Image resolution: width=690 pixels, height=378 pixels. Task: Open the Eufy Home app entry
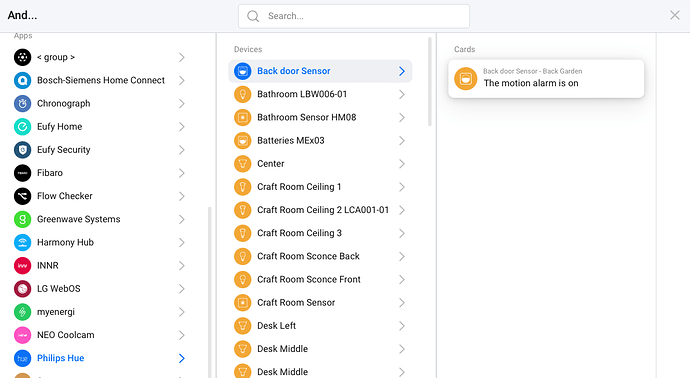(x=100, y=127)
